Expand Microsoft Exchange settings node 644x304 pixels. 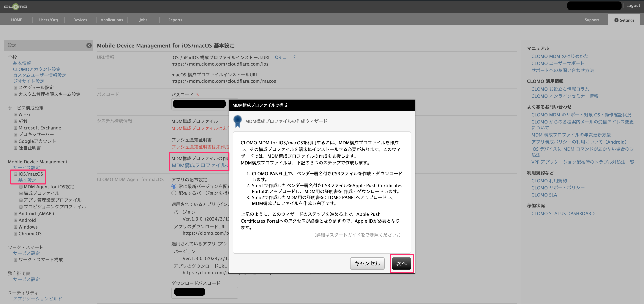click(x=15, y=128)
